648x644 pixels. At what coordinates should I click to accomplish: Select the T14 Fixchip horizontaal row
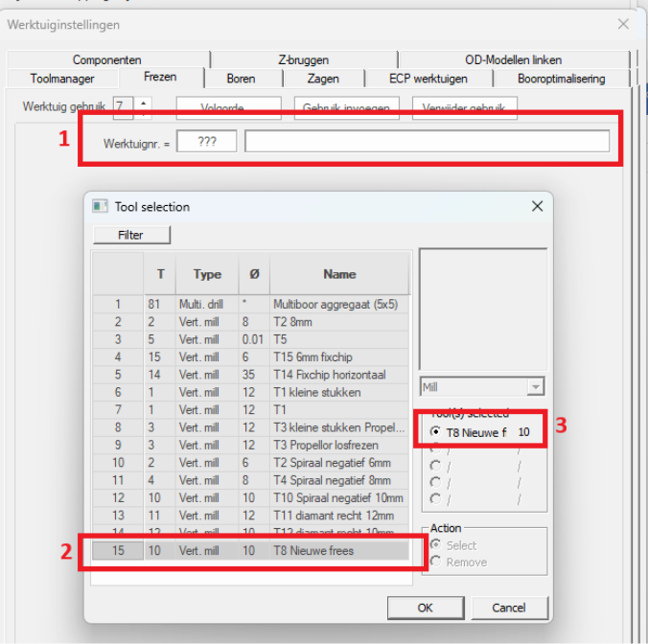click(x=251, y=375)
